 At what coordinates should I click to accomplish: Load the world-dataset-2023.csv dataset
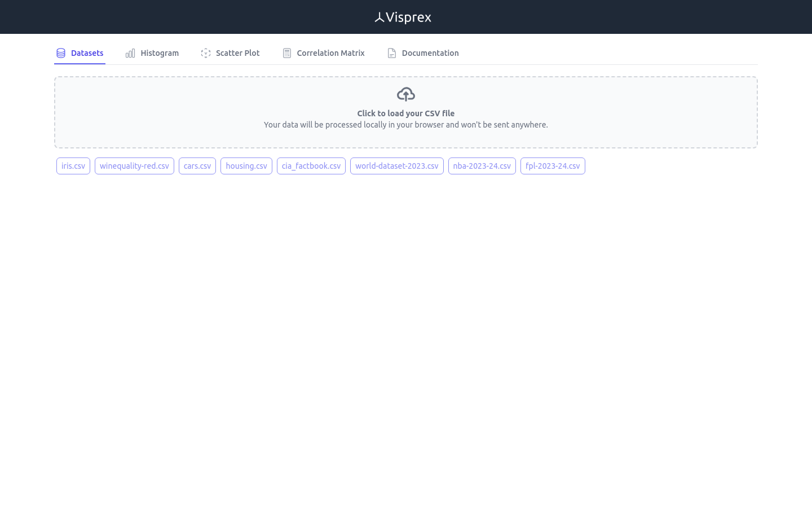pyautogui.click(x=396, y=165)
